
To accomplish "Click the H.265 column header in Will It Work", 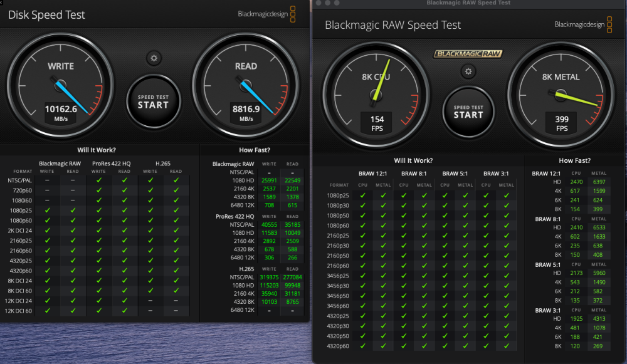I will [163, 164].
